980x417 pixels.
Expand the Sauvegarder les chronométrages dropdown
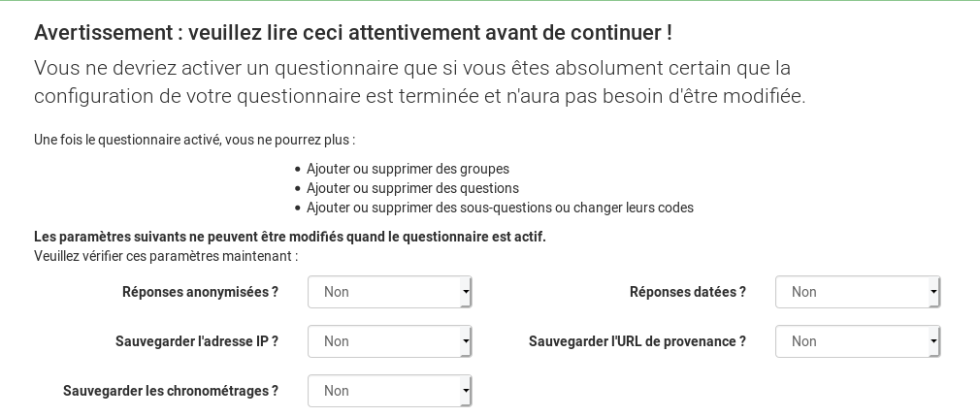[x=389, y=391]
